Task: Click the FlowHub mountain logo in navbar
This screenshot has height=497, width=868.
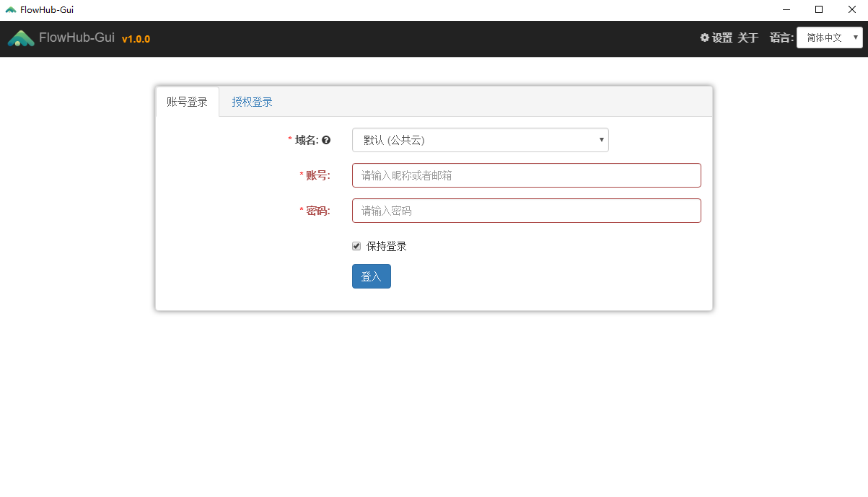Action: tap(21, 39)
